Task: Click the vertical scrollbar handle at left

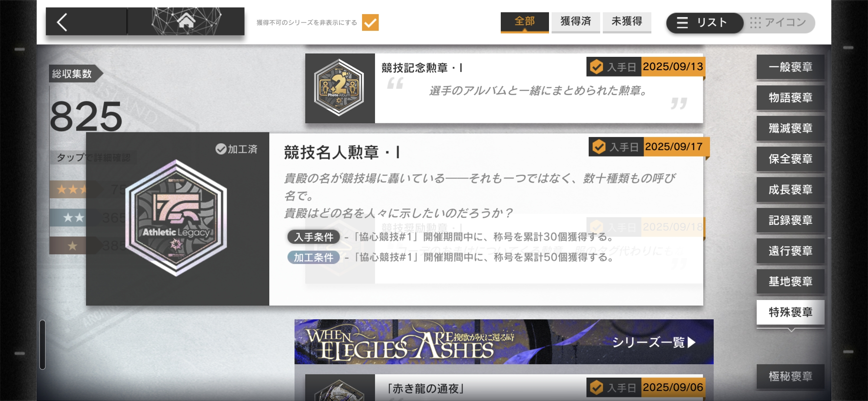Action: (x=43, y=345)
